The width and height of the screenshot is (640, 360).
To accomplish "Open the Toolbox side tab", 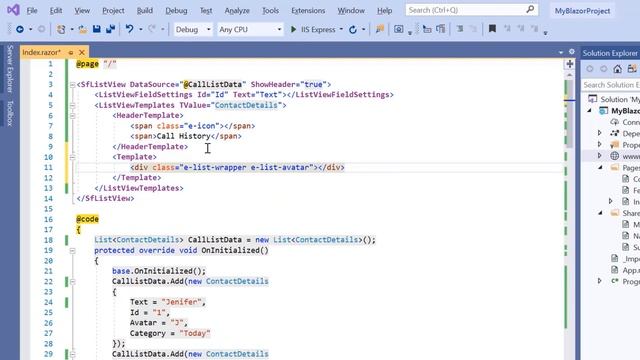I will pos(10,113).
